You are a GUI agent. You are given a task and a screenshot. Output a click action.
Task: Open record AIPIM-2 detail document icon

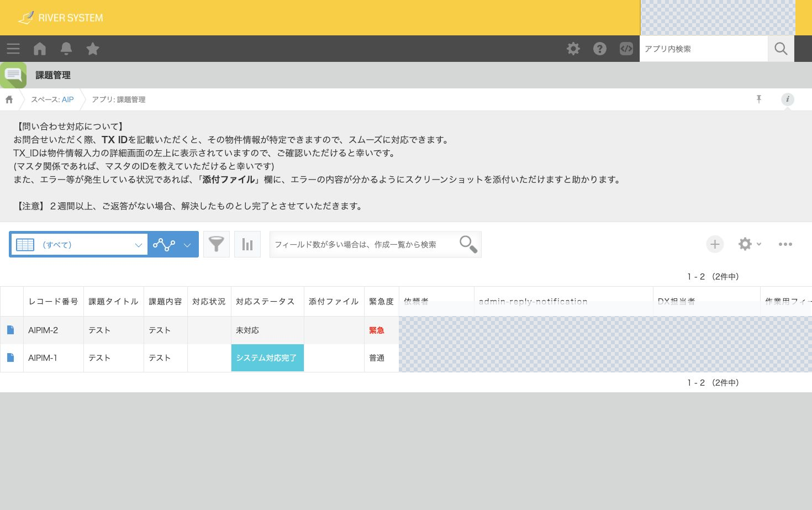click(x=10, y=330)
